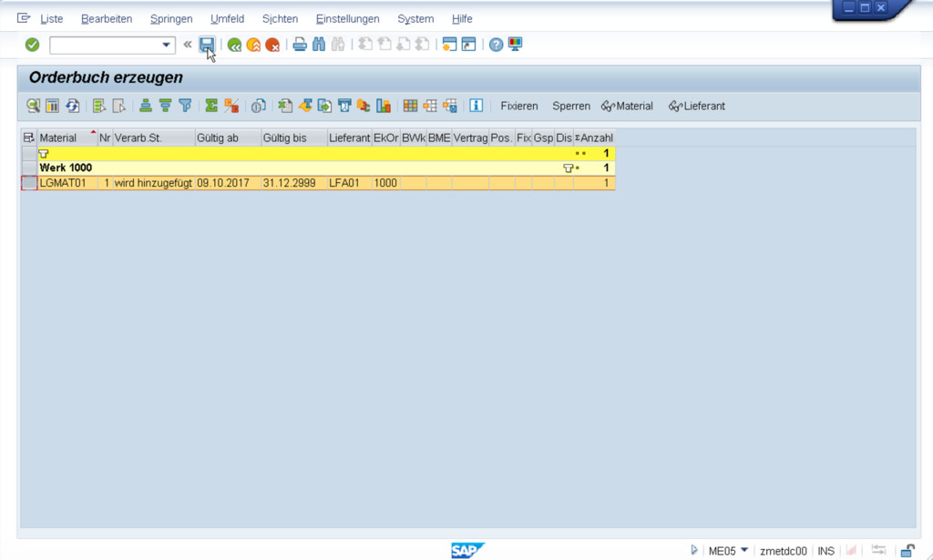Image resolution: width=933 pixels, height=560 pixels.
Task: Click the orange Exit icon
Action: pyautogui.click(x=253, y=45)
